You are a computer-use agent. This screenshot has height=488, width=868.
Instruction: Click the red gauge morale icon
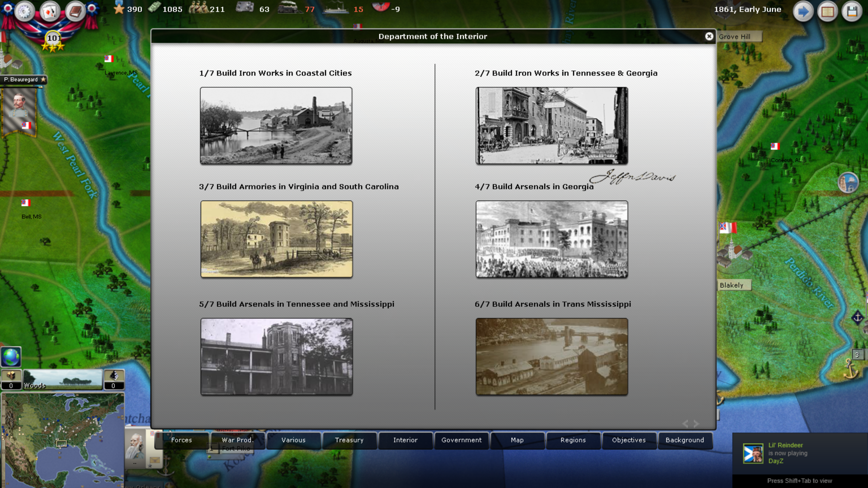[381, 6]
